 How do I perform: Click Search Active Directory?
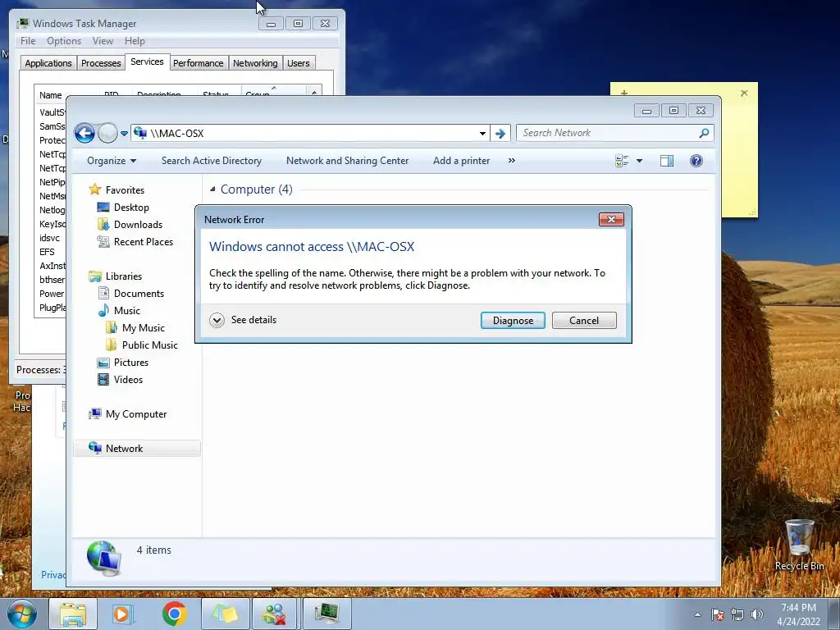pos(212,161)
